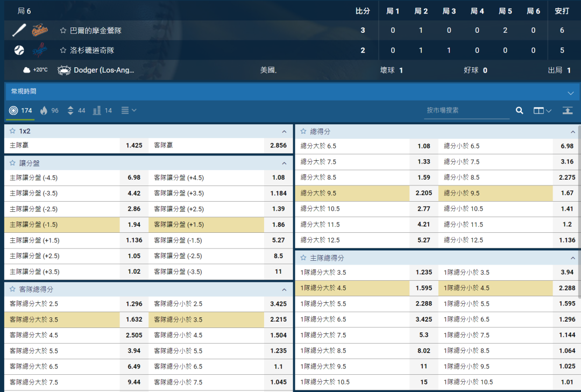581x392 pixels.
Task: Favorite the 1x2 market star
Action: [12, 131]
